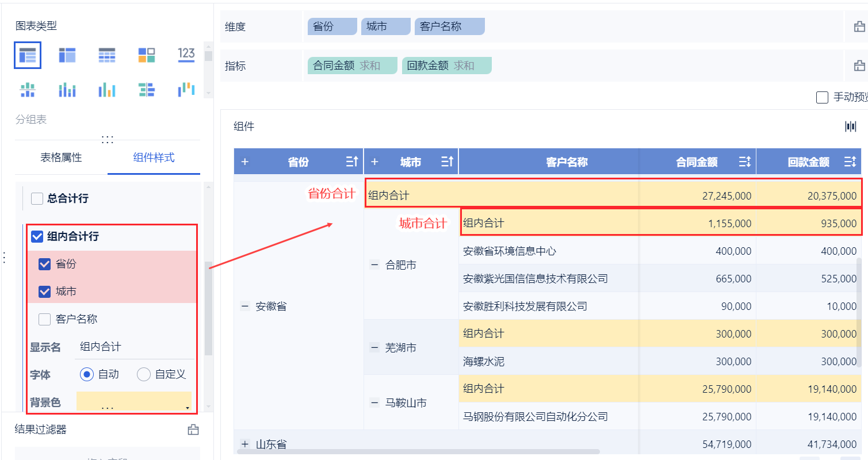Check the 客户名称 subtotal checkbox
The width and height of the screenshot is (868, 460).
coord(44,319)
